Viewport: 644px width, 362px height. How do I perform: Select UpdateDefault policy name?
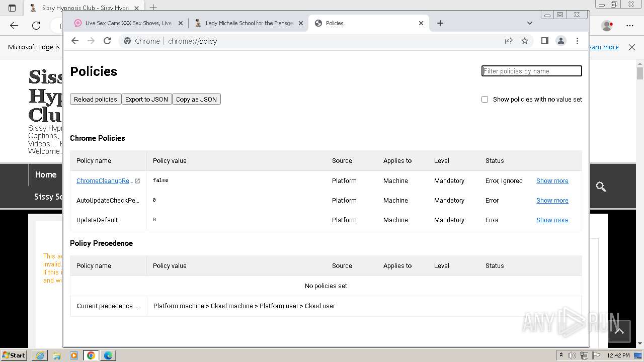(97, 220)
